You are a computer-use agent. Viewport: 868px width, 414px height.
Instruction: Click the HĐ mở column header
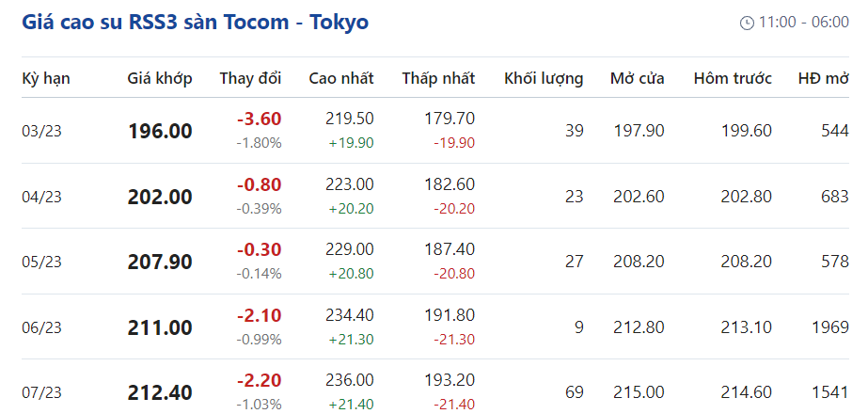[823, 79]
